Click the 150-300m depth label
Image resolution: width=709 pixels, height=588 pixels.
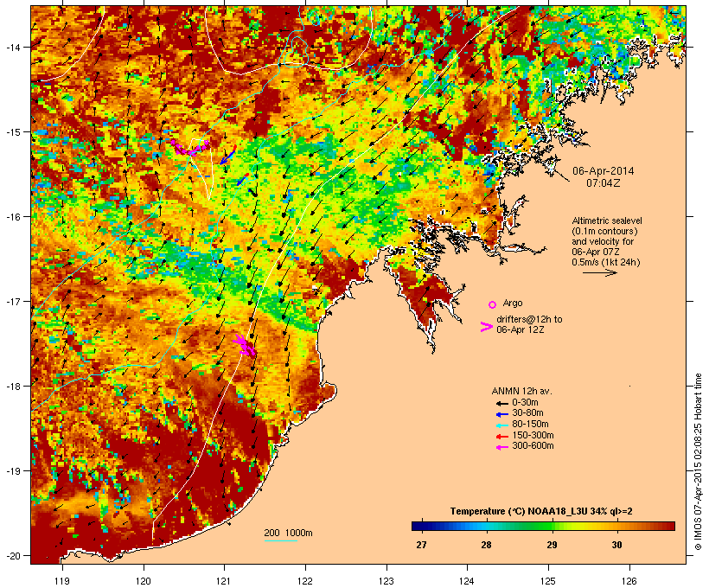[533, 435]
